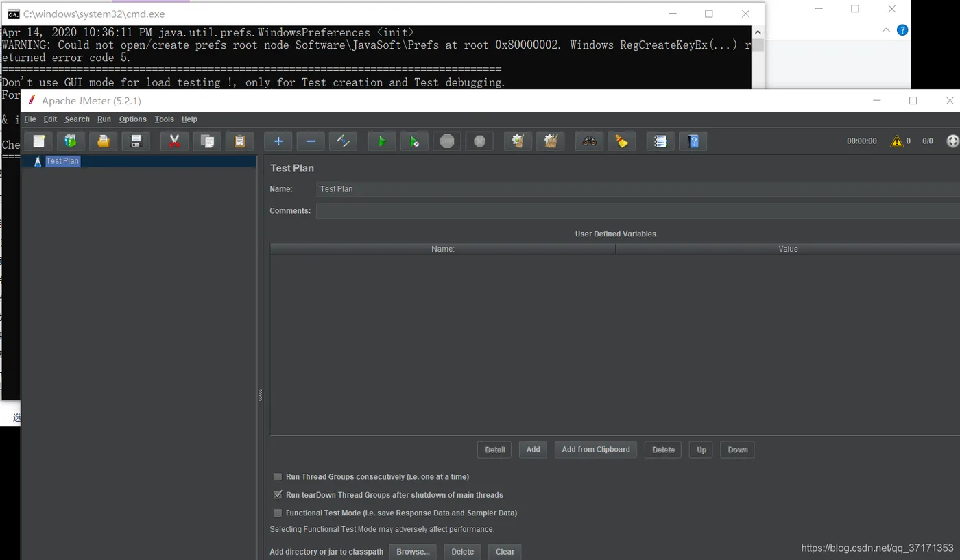Click the classpath Clear button
Image resolution: width=960 pixels, height=560 pixels.
click(x=505, y=552)
